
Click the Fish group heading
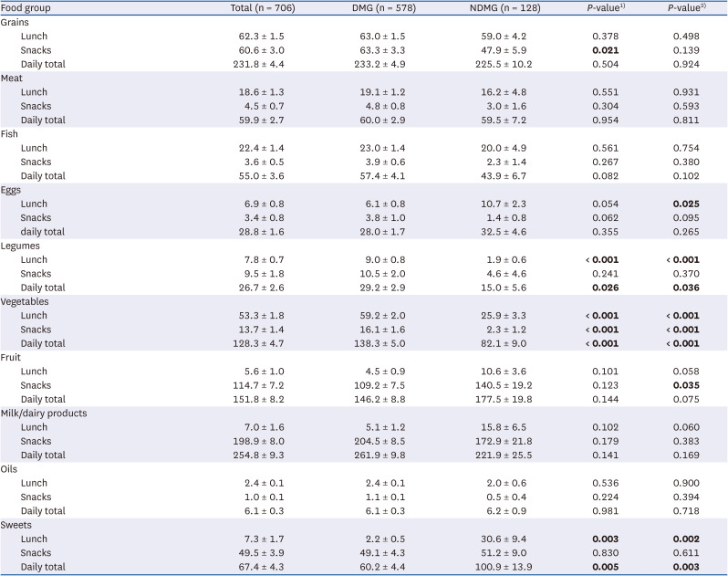pyautogui.click(x=11, y=134)
